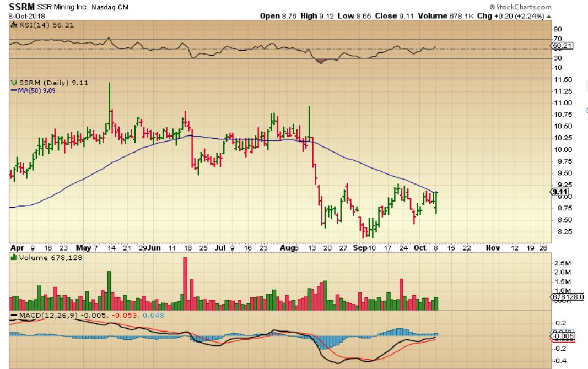The width and height of the screenshot is (588, 369).
Task: Click the 56.21 RSI tag on the right axis
Action: tap(563, 46)
